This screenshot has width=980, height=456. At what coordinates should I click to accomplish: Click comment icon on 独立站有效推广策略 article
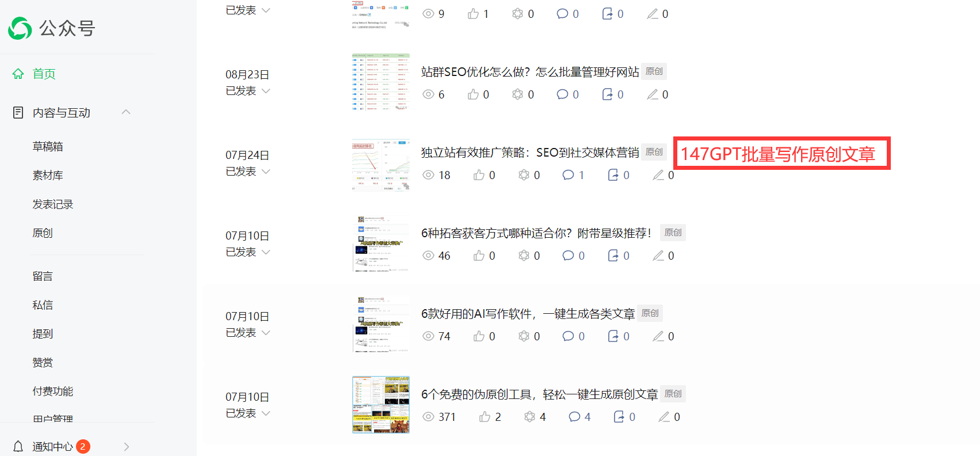point(568,175)
